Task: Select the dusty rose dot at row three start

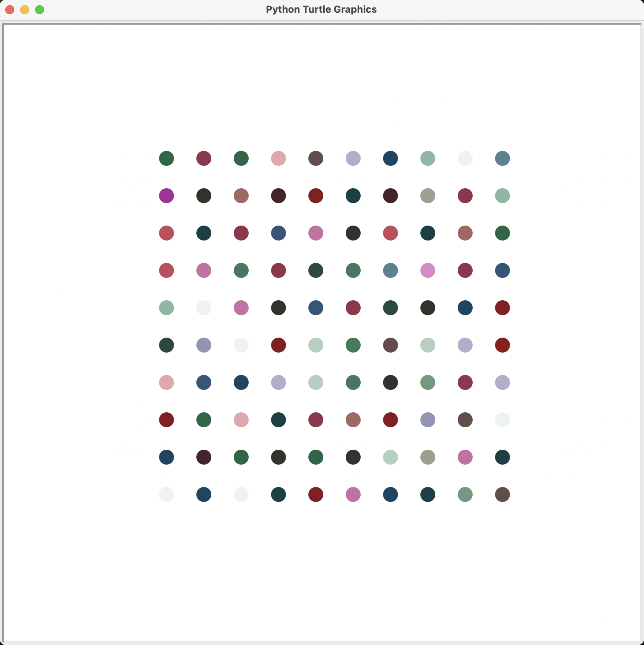Action: coord(167,233)
